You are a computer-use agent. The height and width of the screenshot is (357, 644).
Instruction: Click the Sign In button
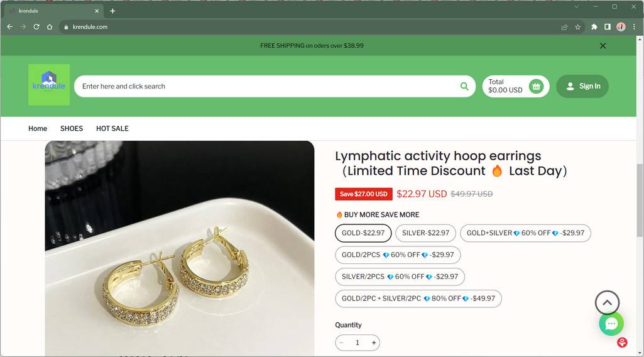click(582, 87)
